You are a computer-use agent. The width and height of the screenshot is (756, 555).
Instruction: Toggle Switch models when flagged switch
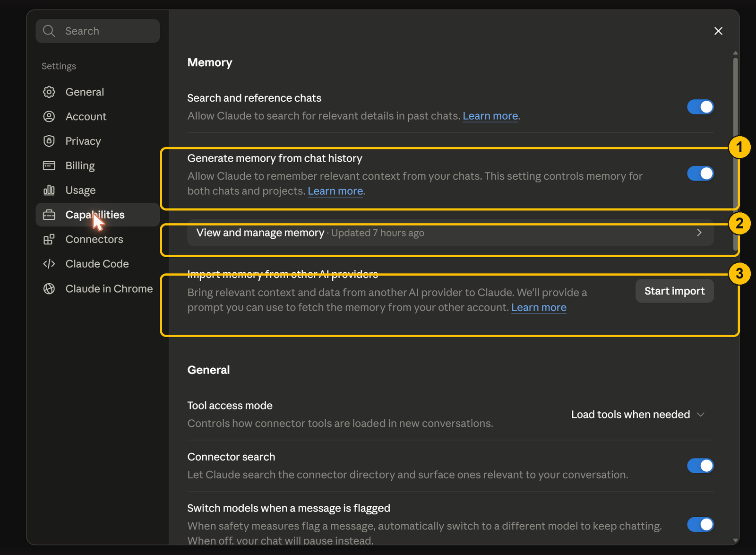[700, 524]
